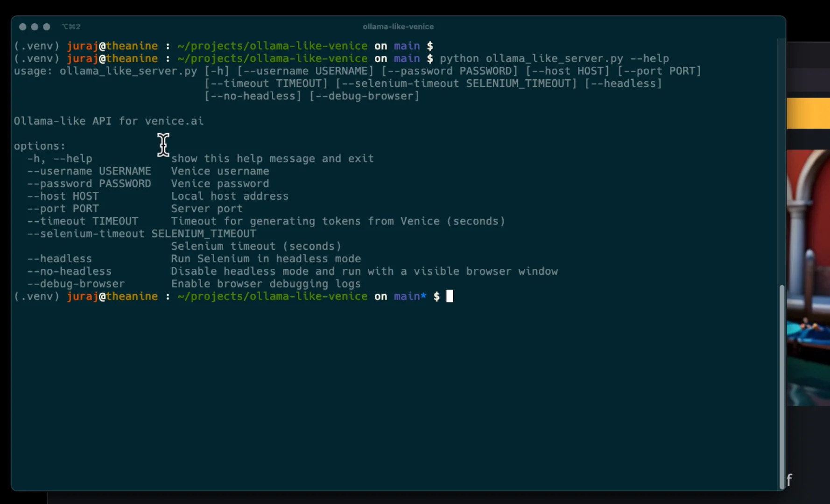Viewport: 830px width, 504px height.
Task: Click the "usage:" label in the help output
Action: [x=33, y=71]
